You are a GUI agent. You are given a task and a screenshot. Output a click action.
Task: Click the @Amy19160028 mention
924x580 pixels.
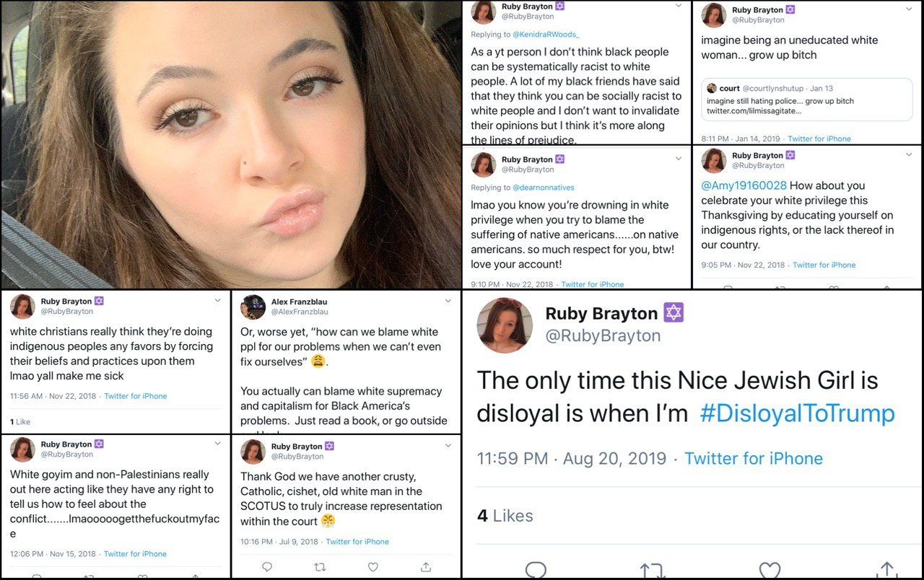[744, 186]
